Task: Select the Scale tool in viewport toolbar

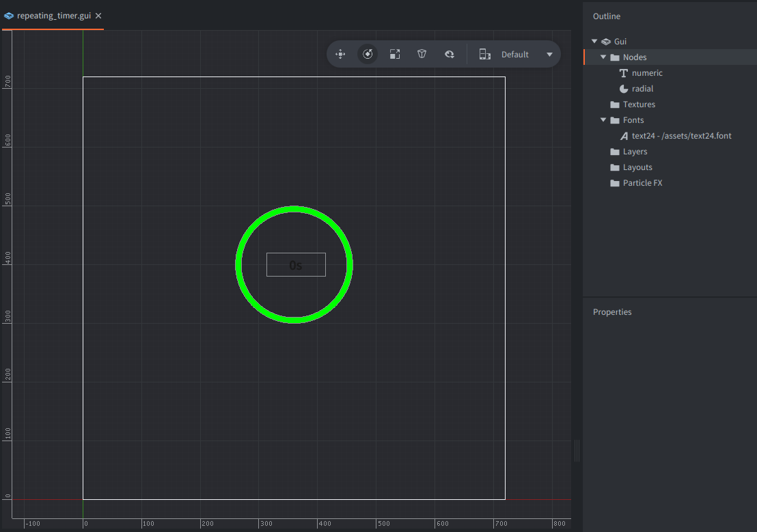Action: pyautogui.click(x=395, y=55)
